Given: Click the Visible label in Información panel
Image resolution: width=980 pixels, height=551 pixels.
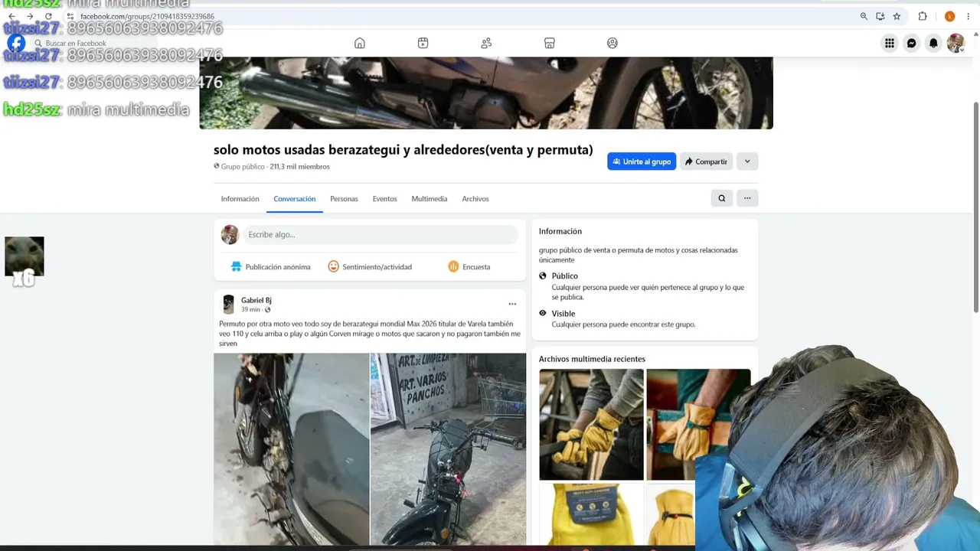Looking at the screenshot, I should pos(563,314).
